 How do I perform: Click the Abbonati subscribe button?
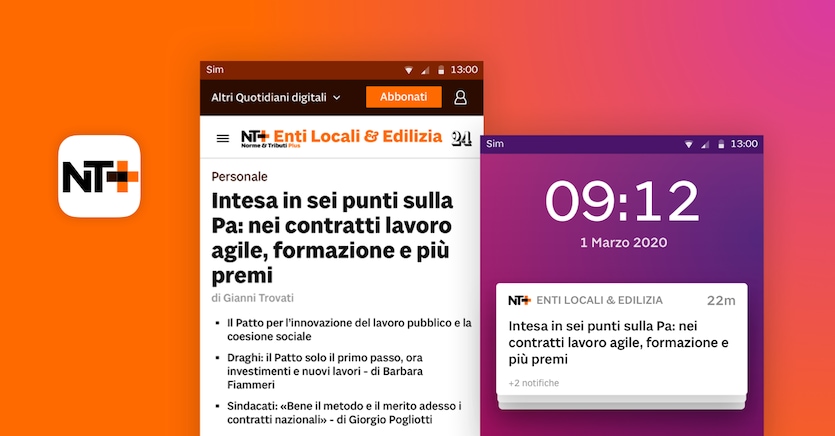[x=404, y=97]
